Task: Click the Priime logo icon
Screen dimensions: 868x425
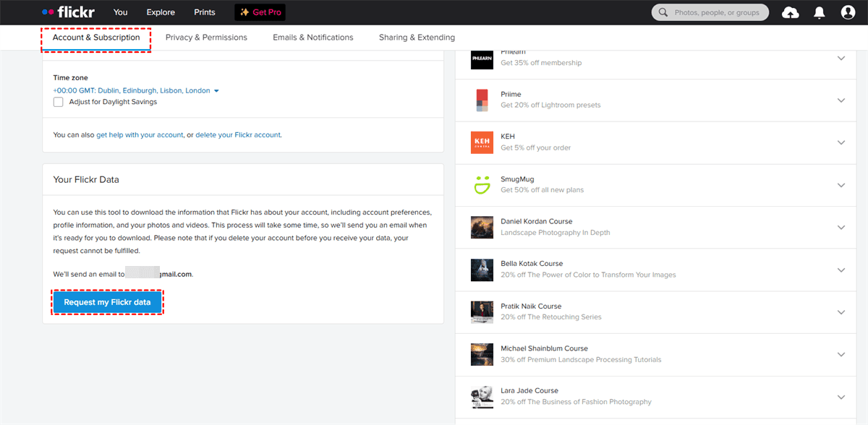Action: tap(482, 100)
